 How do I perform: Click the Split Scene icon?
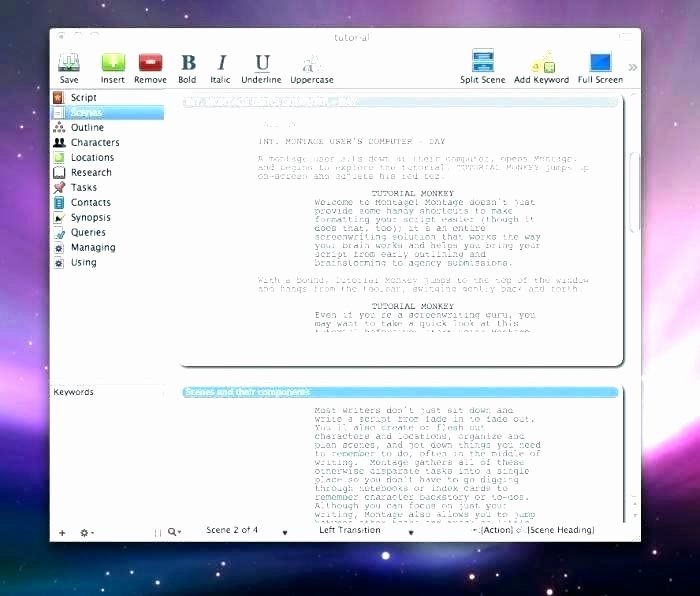(x=483, y=66)
